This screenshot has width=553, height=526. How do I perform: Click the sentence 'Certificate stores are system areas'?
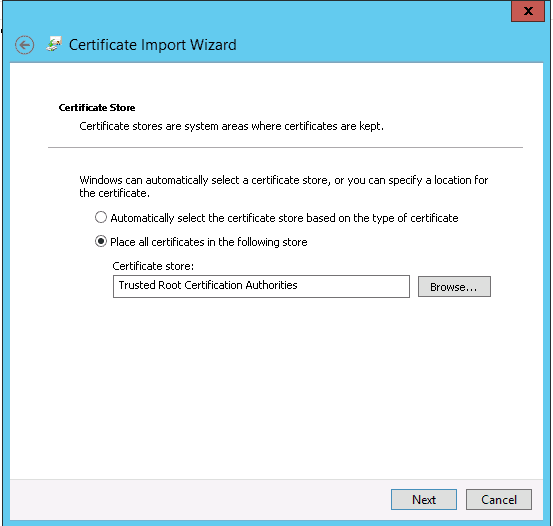coord(231,126)
